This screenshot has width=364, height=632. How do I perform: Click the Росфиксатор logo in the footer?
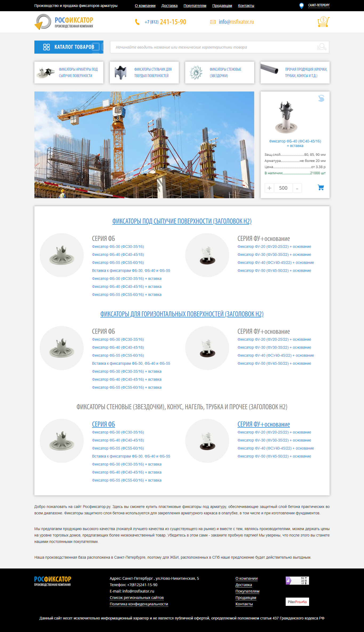pyautogui.click(x=53, y=581)
